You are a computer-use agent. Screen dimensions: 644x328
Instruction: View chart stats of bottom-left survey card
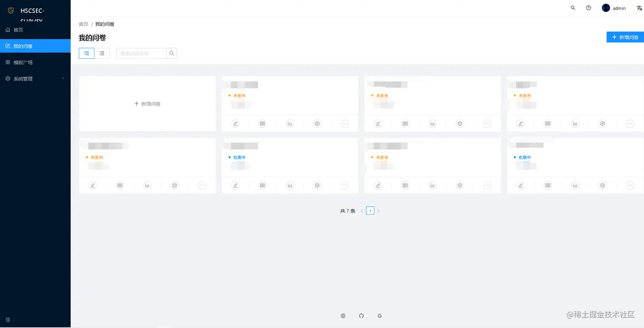coord(147,185)
